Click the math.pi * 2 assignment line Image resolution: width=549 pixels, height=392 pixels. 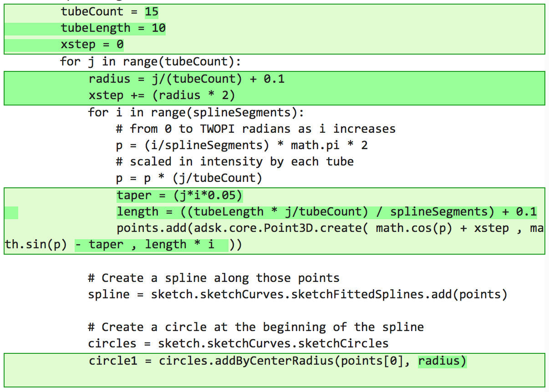242,146
